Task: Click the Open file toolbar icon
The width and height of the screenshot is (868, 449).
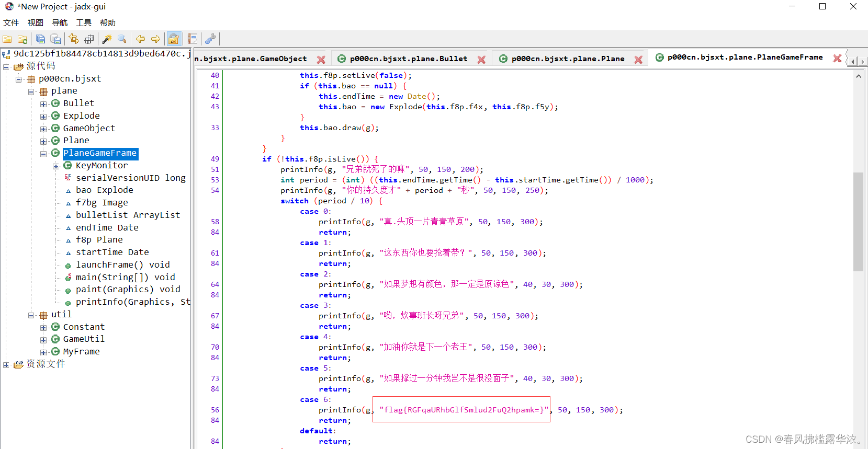Action: click(7, 39)
